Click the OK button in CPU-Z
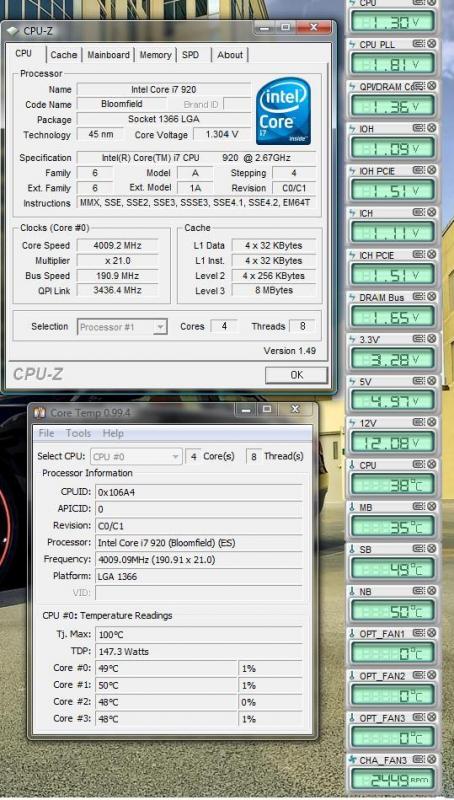Viewport: 454px width, 800px height. coord(296,375)
